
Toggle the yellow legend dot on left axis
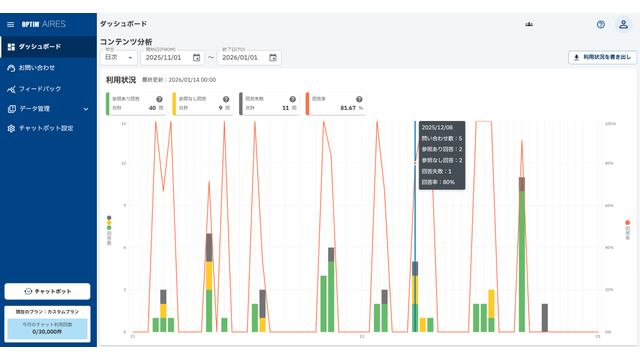click(x=109, y=223)
